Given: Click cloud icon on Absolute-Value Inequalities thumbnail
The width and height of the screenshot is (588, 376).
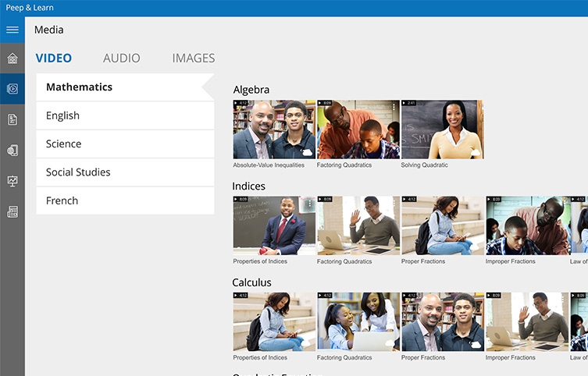Looking at the screenshot, I should point(307,152).
